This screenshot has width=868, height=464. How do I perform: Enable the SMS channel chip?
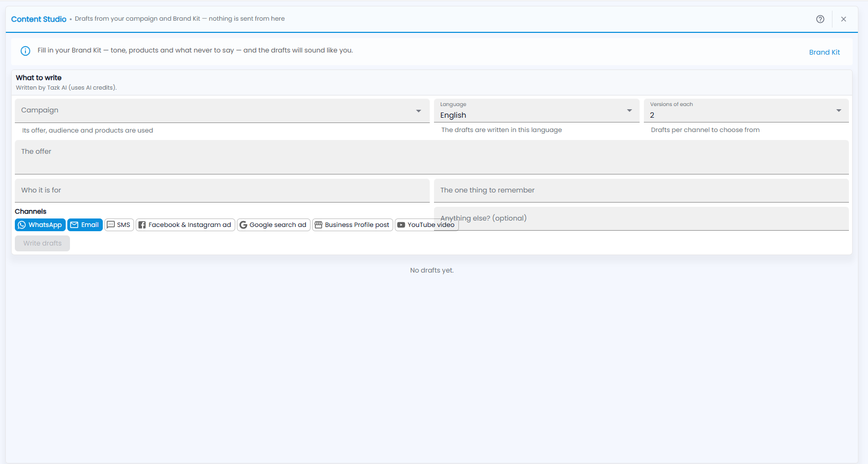pyautogui.click(x=119, y=225)
